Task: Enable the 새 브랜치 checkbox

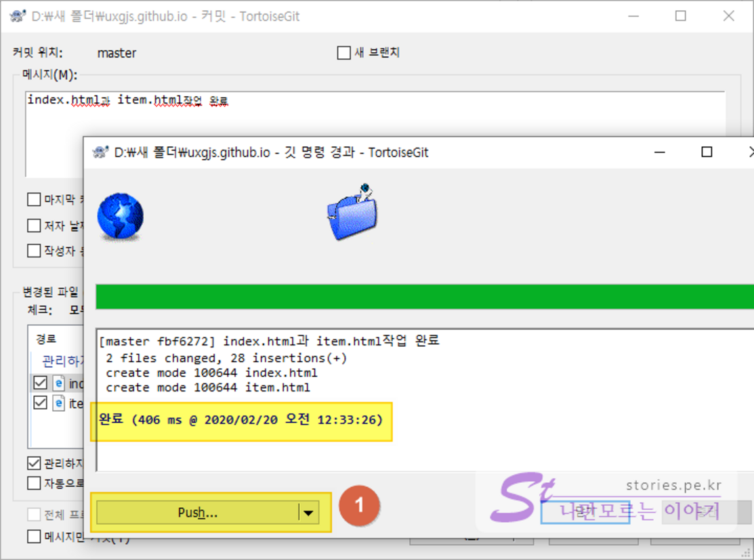Action: click(344, 53)
